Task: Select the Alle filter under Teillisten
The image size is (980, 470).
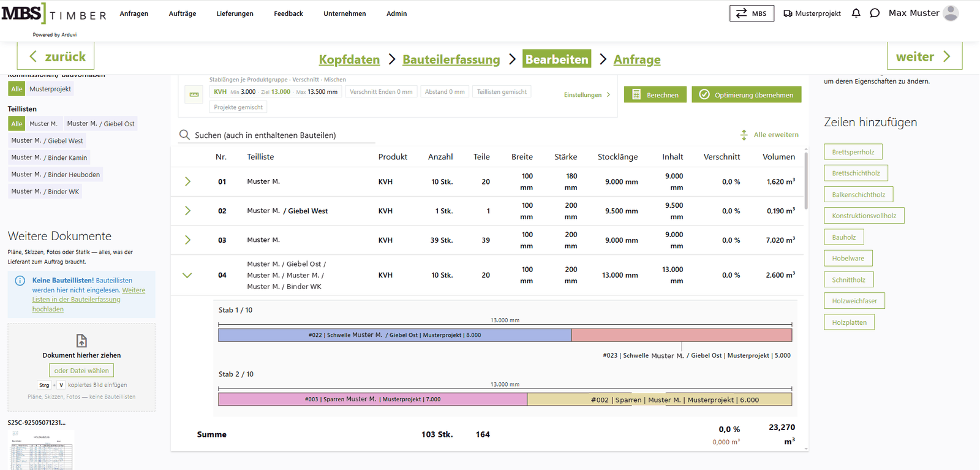Action: click(x=17, y=124)
